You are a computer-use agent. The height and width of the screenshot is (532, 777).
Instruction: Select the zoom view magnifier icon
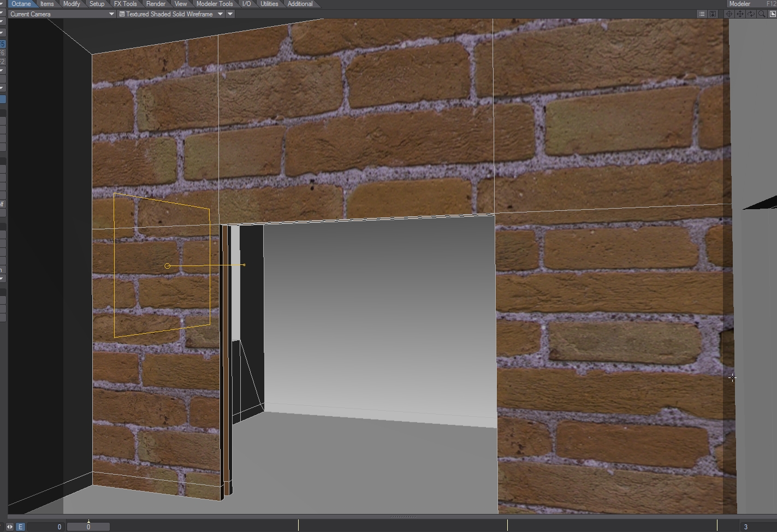click(762, 14)
